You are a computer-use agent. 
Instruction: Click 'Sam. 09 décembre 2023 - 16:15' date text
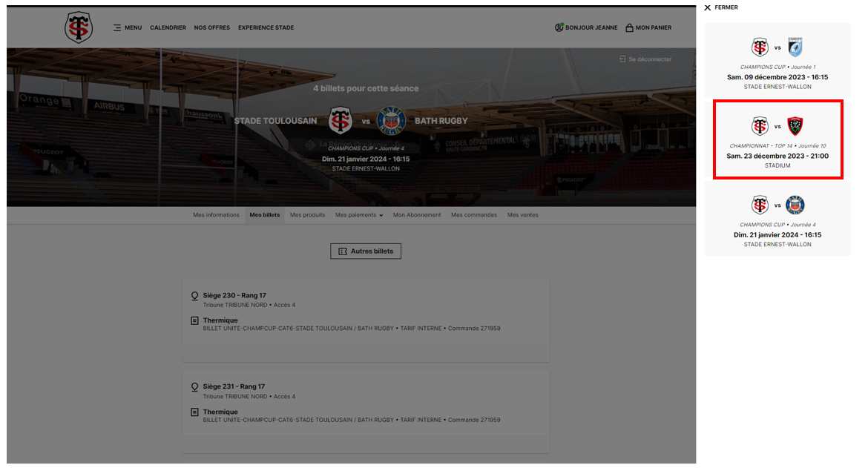[777, 77]
